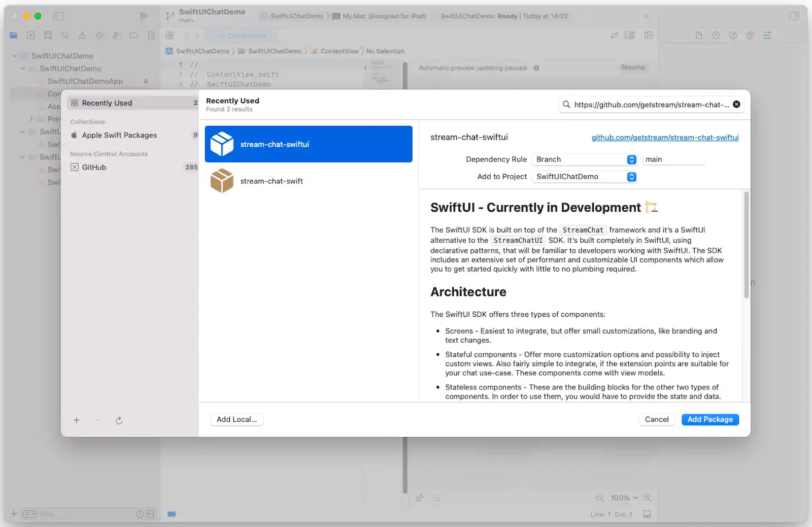The height and width of the screenshot is (527, 812).
Task: Cancel the package dialog
Action: tap(657, 419)
